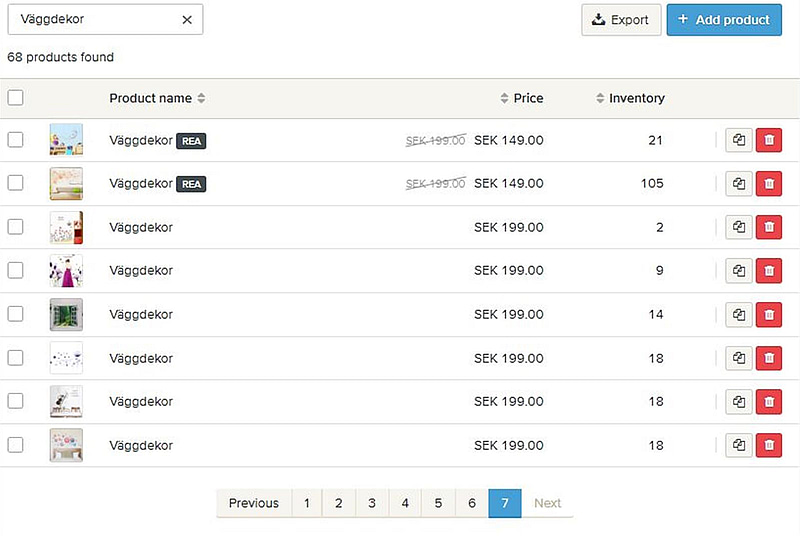The image size is (800, 536).
Task: Go to the Previous page
Action: (x=254, y=503)
